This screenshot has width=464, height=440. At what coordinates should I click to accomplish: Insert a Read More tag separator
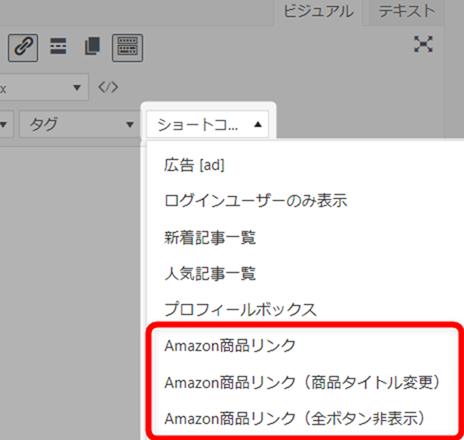point(58,46)
